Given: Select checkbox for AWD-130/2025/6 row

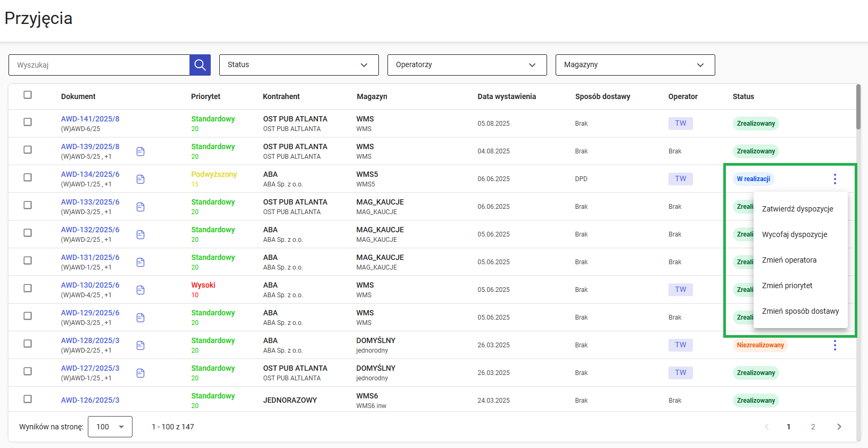Looking at the screenshot, I should pos(28,288).
